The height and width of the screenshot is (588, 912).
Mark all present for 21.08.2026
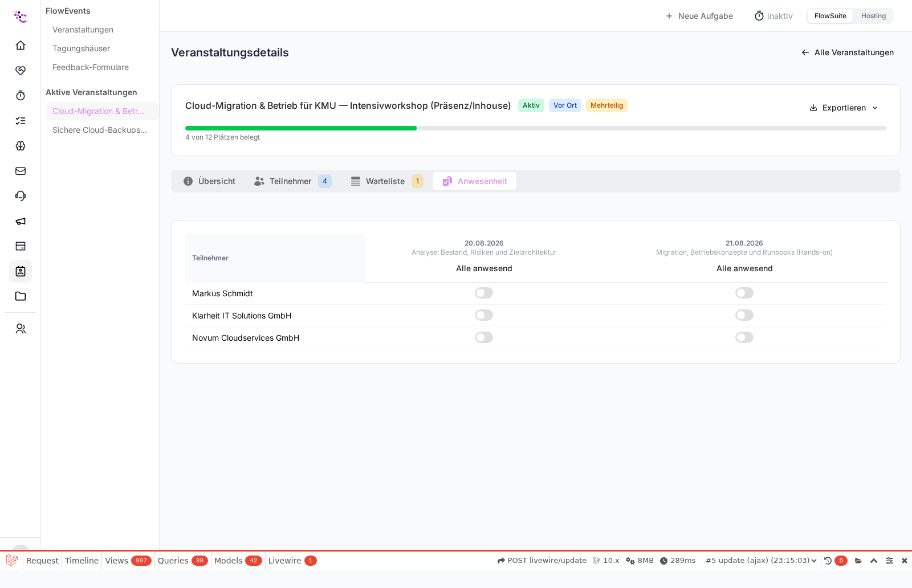tap(744, 268)
